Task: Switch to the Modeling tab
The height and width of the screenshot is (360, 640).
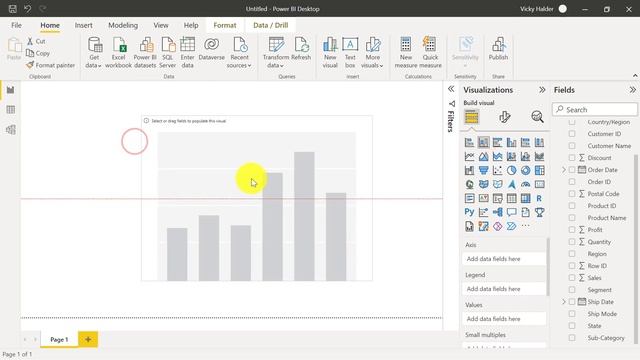Action: (x=123, y=25)
